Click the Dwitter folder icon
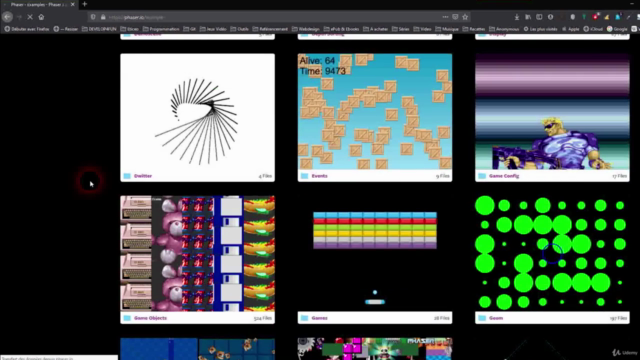 tap(127, 176)
